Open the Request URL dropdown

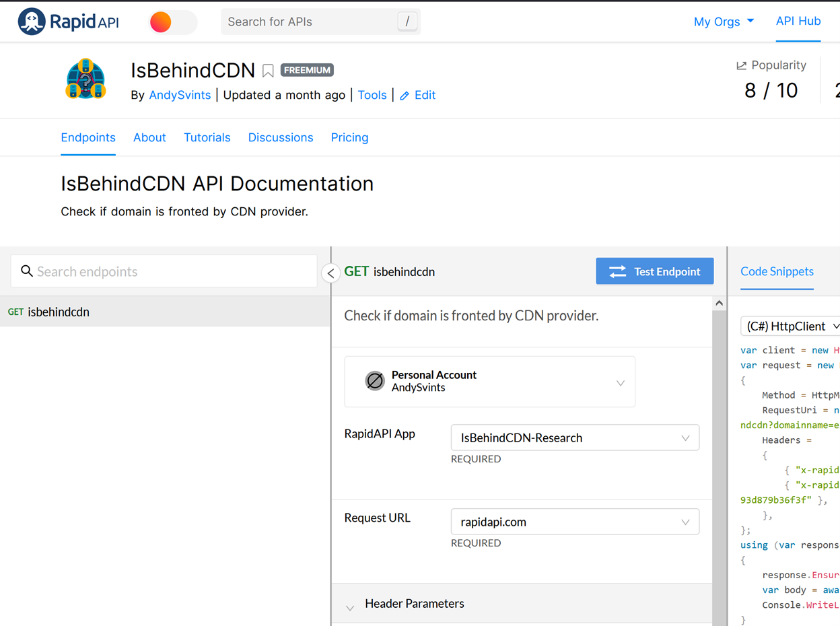click(x=575, y=522)
